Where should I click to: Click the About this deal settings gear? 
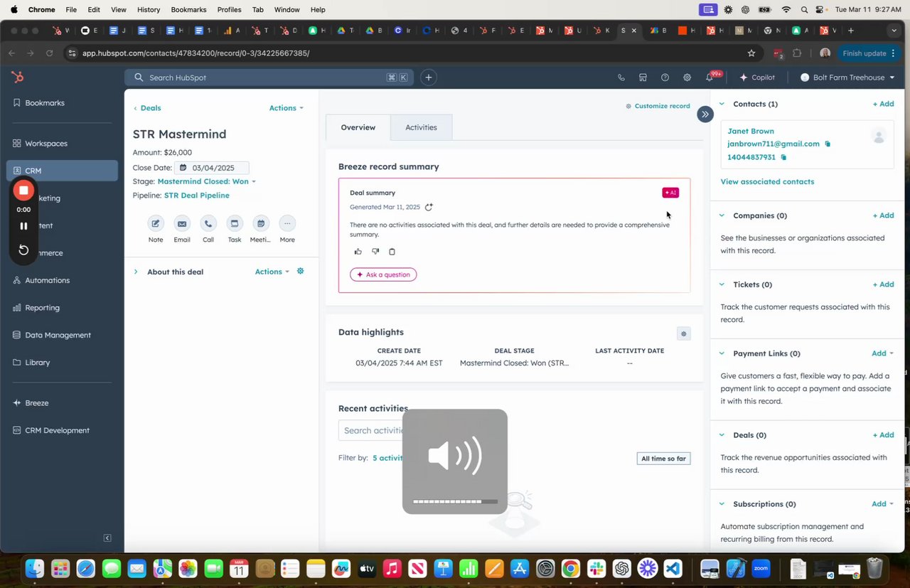[x=300, y=271]
